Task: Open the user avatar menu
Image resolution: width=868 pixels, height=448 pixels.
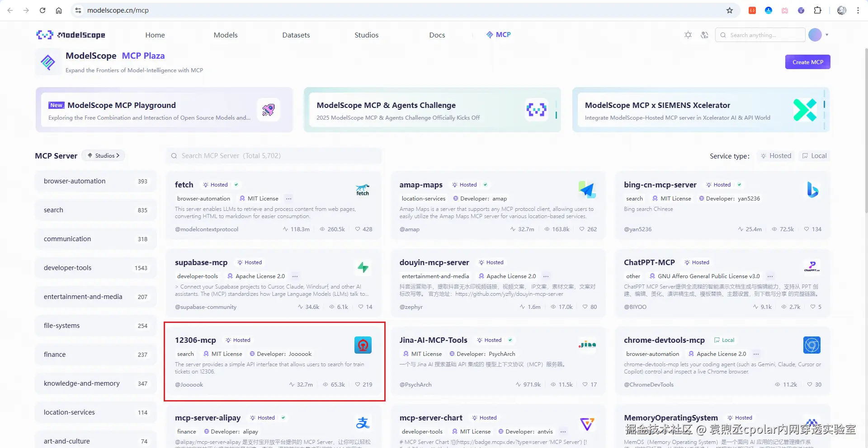Action: (815, 35)
